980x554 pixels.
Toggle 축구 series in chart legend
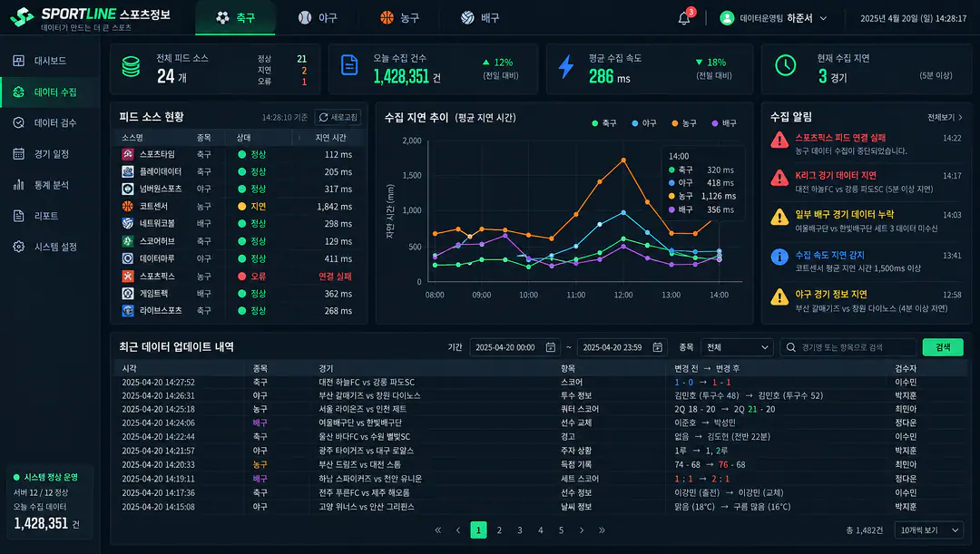603,123
